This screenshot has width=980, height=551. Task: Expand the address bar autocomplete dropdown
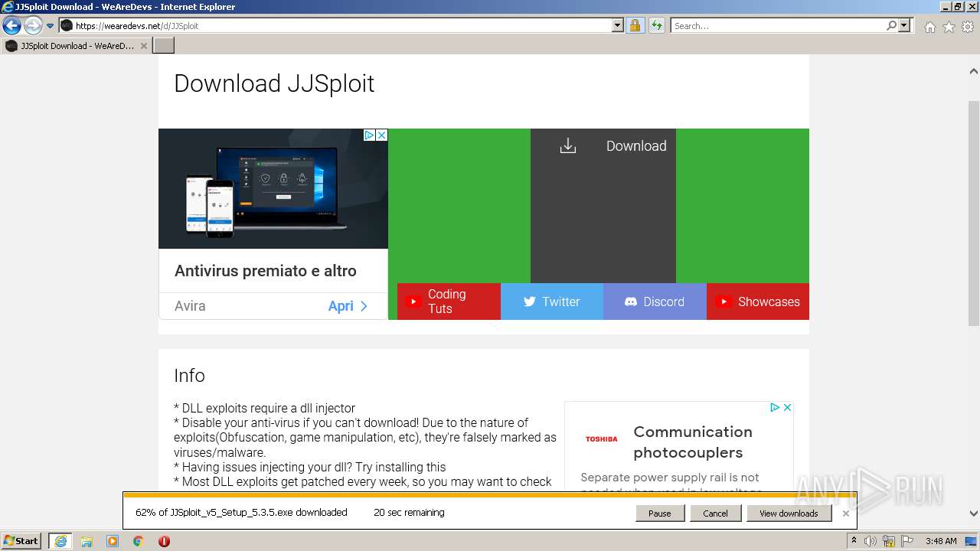[618, 26]
